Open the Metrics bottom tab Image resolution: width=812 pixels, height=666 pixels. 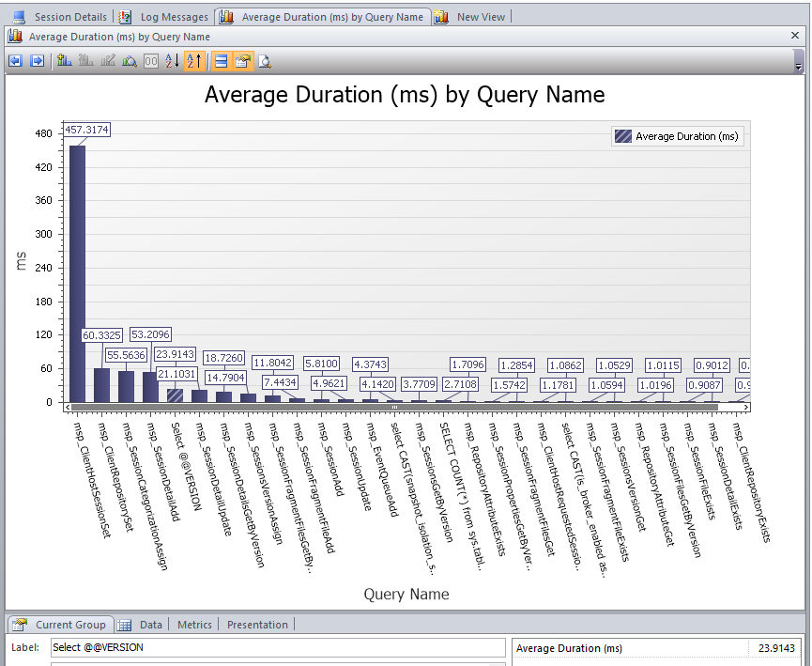click(x=194, y=625)
